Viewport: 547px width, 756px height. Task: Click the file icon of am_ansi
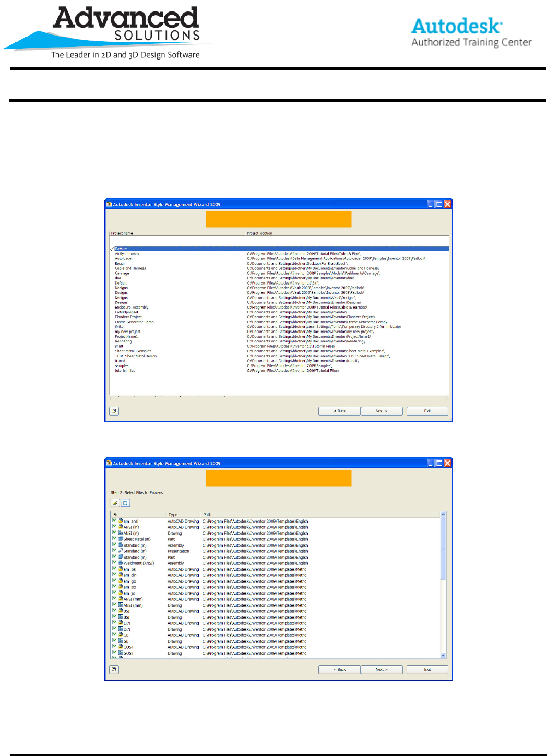point(121,521)
